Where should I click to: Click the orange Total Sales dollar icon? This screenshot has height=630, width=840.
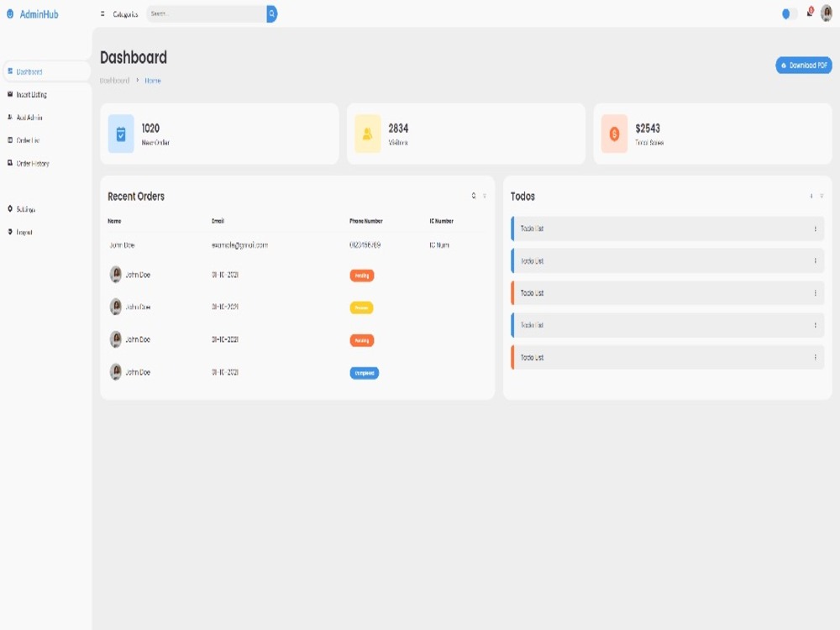point(615,134)
